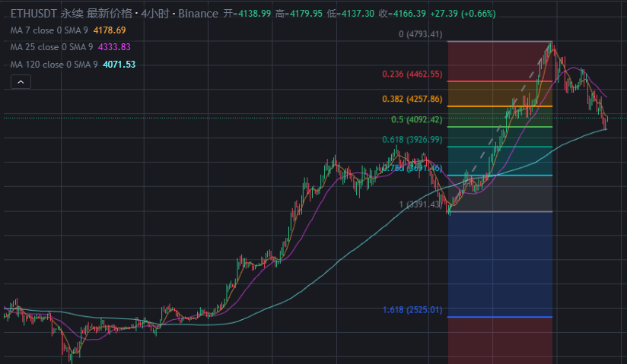The image size is (627, 364).
Task: Select the MA 7 close indicator label
Action: pos(49,30)
